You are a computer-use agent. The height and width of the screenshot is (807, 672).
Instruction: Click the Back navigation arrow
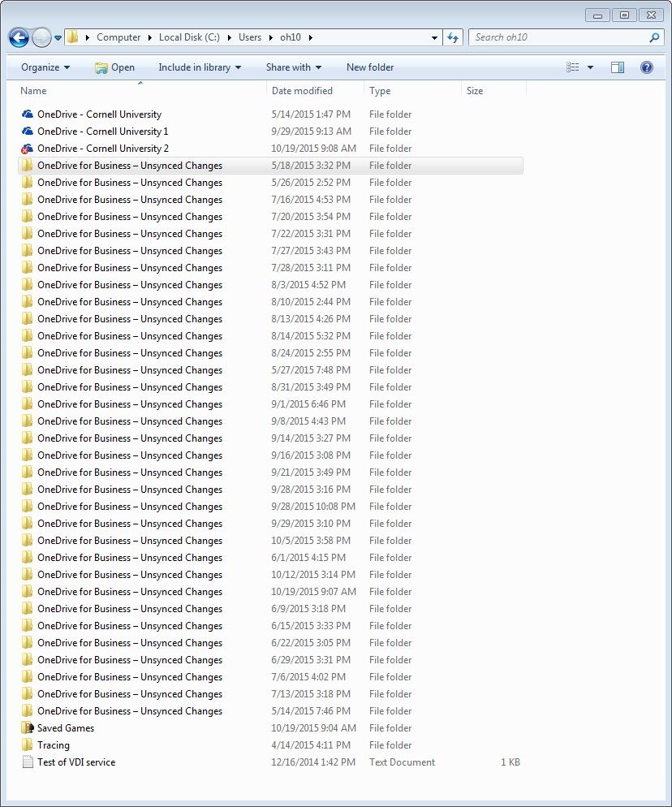point(19,37)
